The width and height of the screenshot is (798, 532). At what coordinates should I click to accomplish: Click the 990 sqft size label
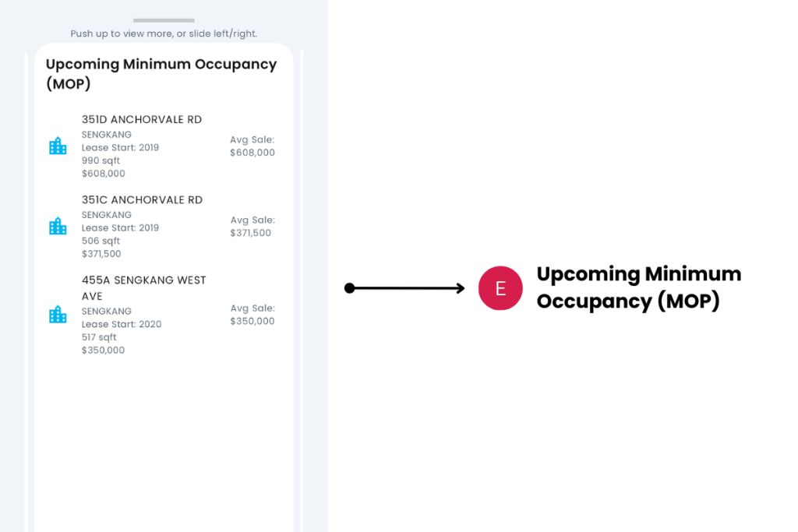pos(99,160)
